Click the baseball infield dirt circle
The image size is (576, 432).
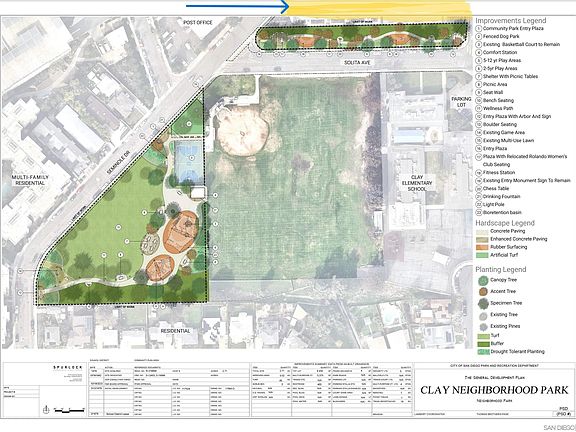pyautogui.click(x=242, y=132)
